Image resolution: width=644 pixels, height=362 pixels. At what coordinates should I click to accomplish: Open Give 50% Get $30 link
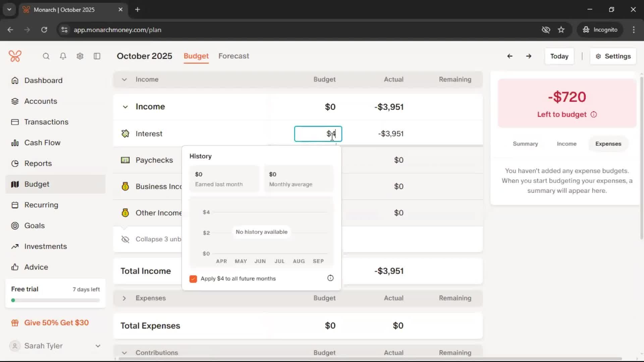(56, 323)
